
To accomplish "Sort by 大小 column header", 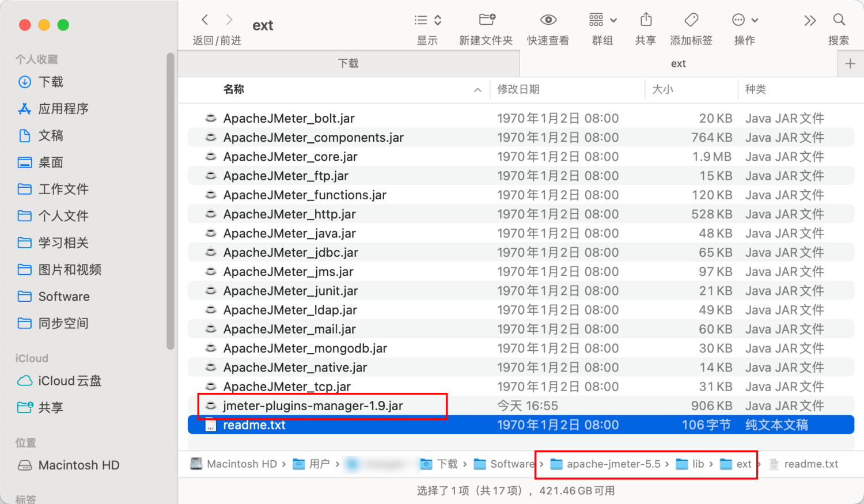I will click(662, 89).
